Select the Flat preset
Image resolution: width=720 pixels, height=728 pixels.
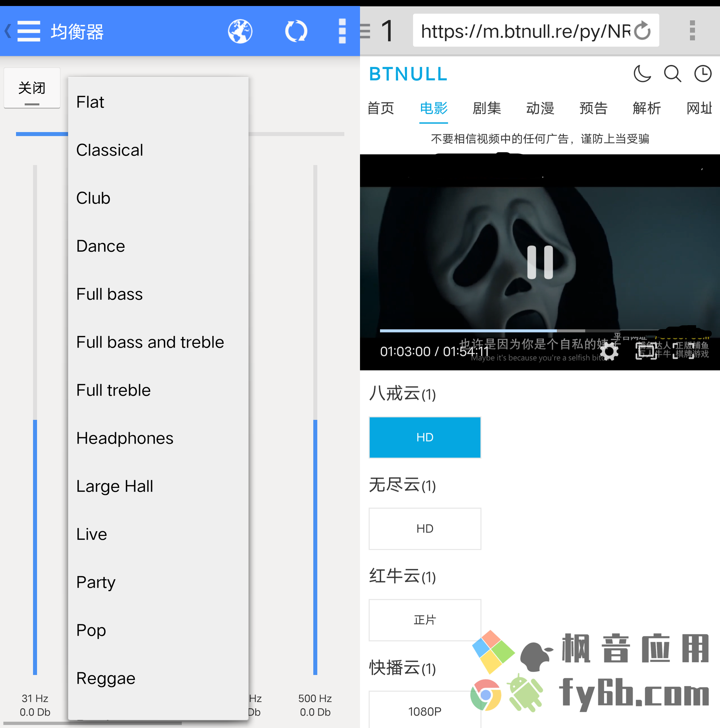pos(158,102)
